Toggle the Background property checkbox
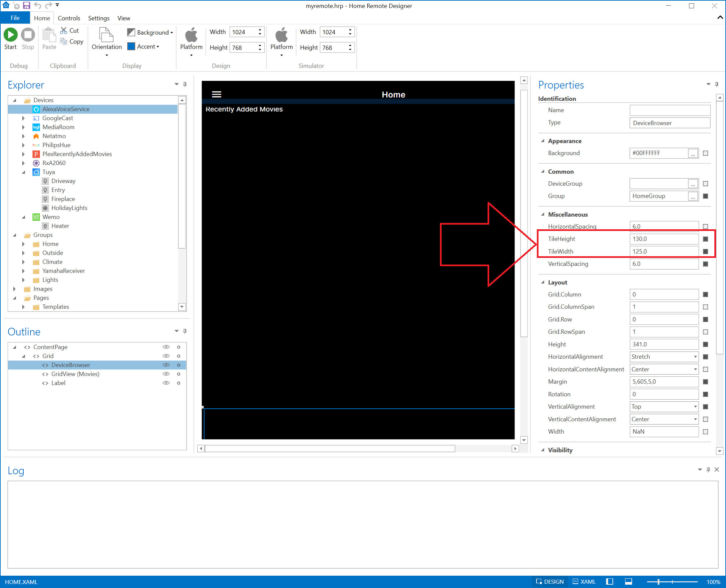 tap(706, 153)
